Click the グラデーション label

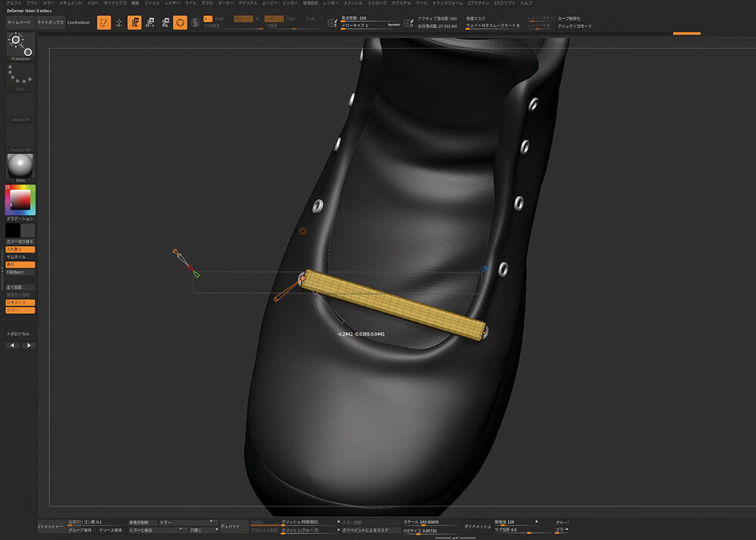20,219
